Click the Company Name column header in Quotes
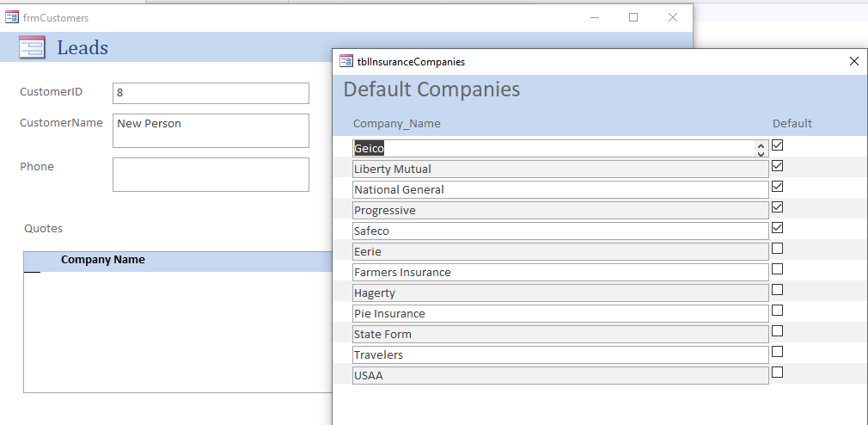868x425 pixels. pos(103,260)
